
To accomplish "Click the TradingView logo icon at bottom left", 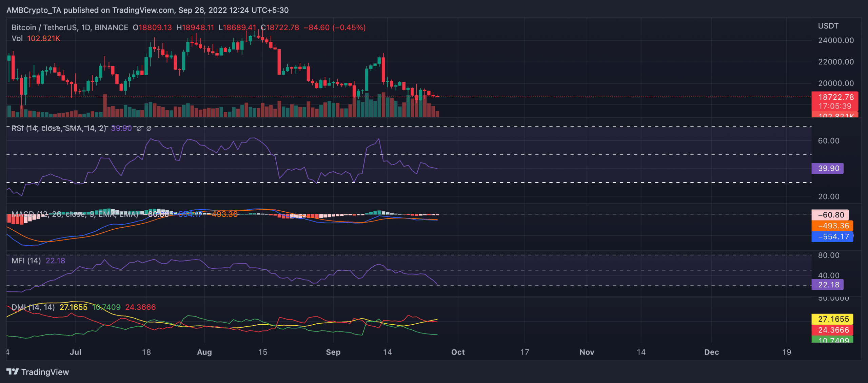I will [13, 372].
